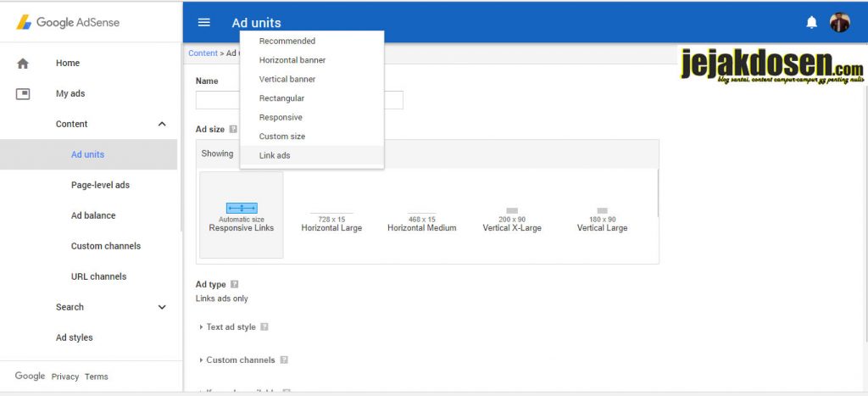Viewport: 868px width, 396px height.
Task: Select the 180 x 90 Vertical Large size
Action: pos(603,220)
